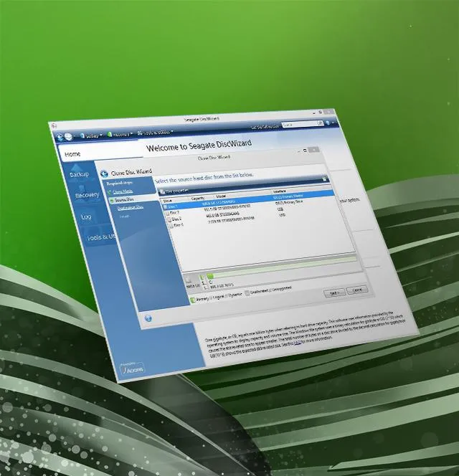459x476 pixels.
Task: Go to the Destination Disc step
Action: pyautogui.click(x=131, y=208)
